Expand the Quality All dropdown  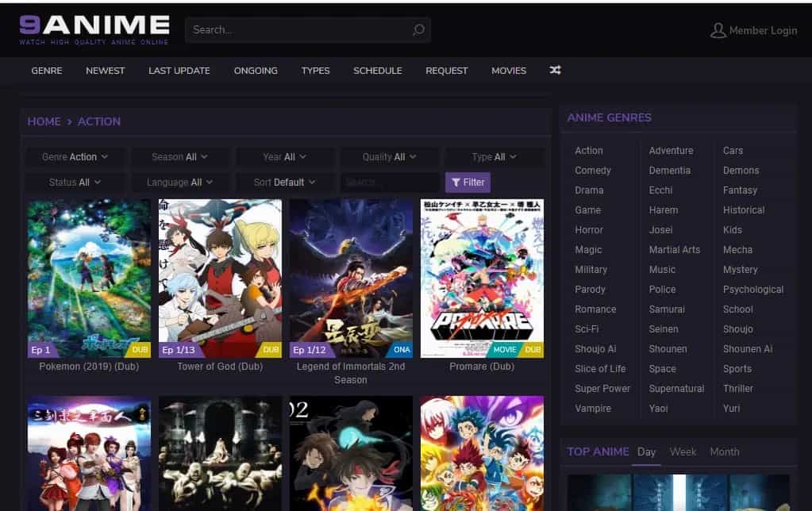(390, 157)
